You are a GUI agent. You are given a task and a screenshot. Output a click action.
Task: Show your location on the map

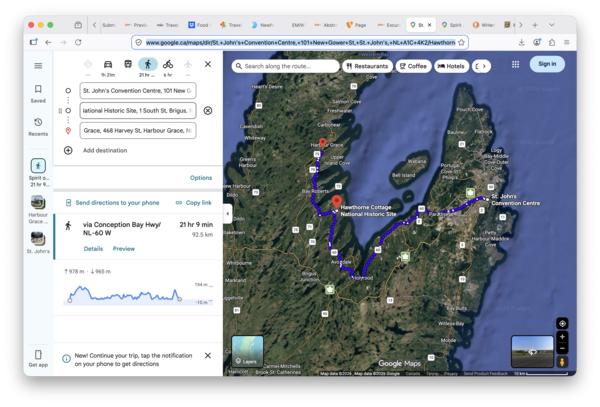click(562, 324)
